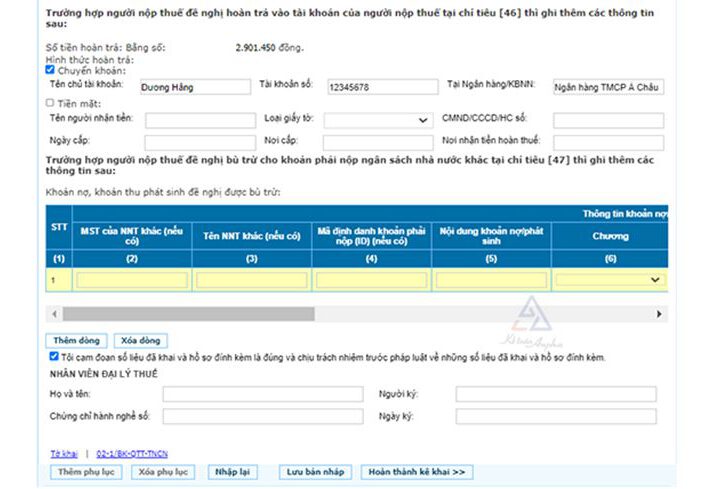The height and width of the screenshot is (489, 716).
Task: Select the Tại Ngân hàng/KBNN field
Action: click(607, 87)
